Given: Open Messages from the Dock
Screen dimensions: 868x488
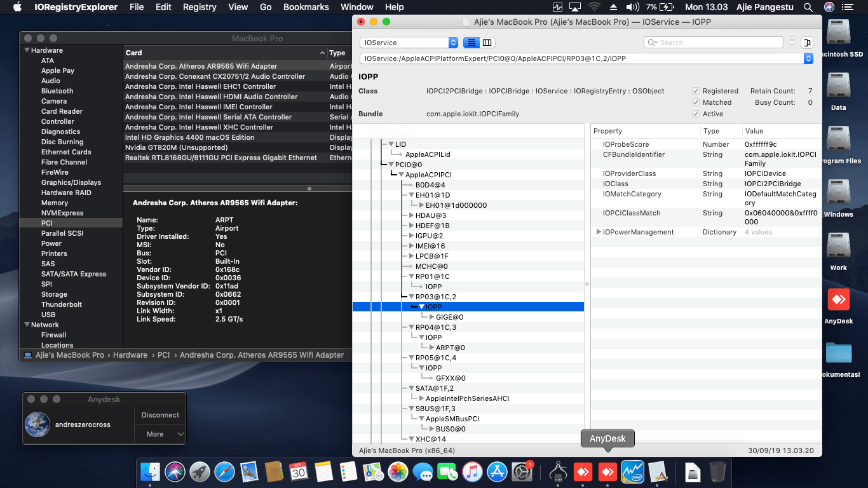Looking at the screenshot, I should 423,471.
